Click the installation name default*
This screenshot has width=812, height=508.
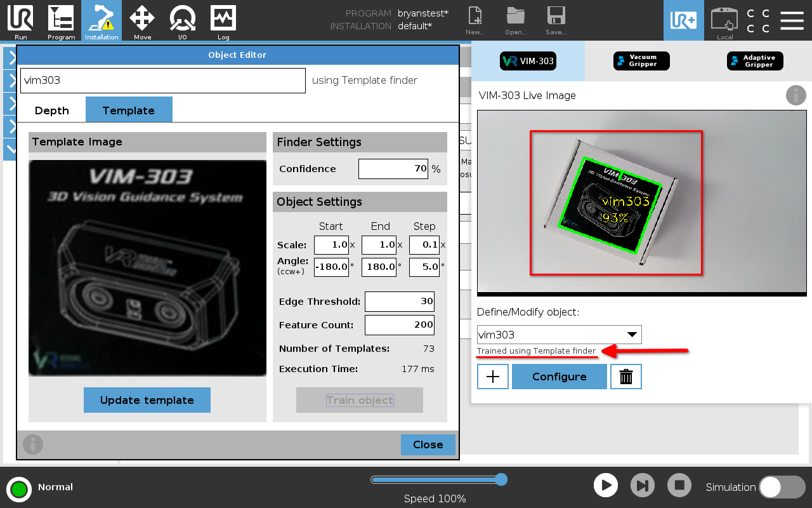[x=415, y=26]
